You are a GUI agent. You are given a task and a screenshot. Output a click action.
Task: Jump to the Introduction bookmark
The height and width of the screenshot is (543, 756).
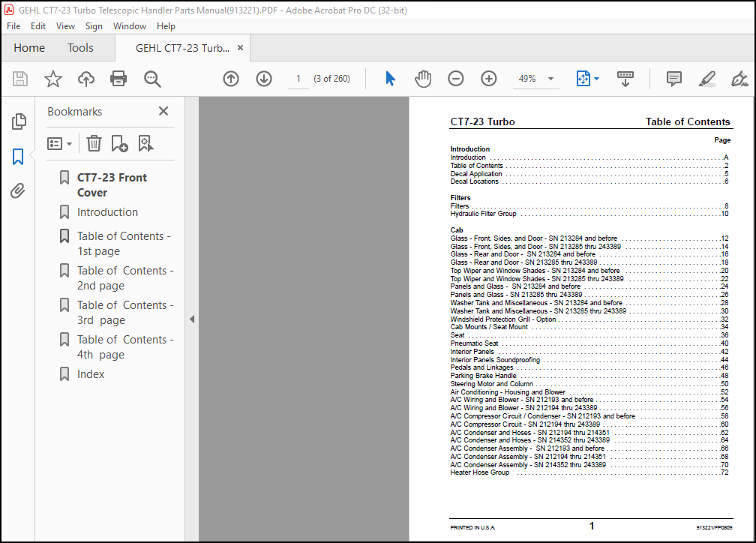coord(107,212)
